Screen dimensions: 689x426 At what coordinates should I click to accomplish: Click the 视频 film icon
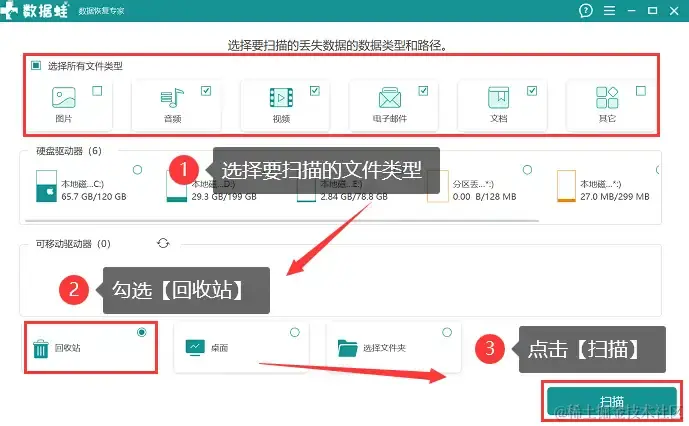pos(281,98)
